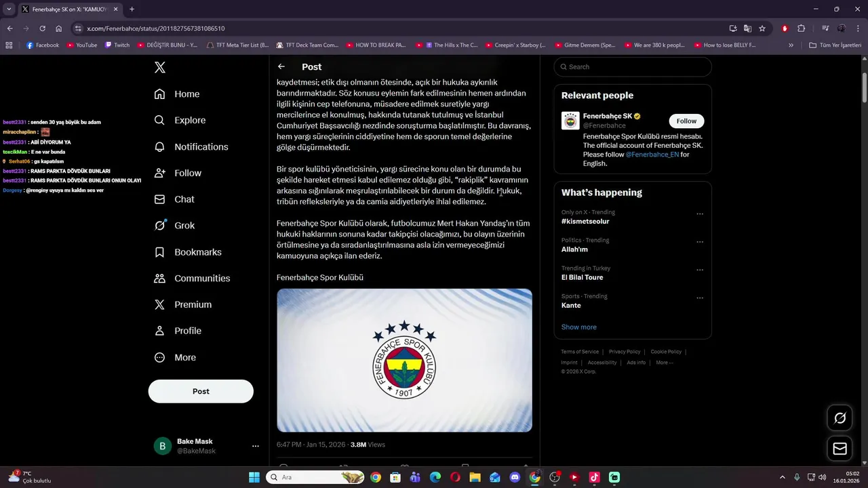The height and width of the screenshot is (488, 868).
Task: Click the volume icon in system tray
Action: 822,477
